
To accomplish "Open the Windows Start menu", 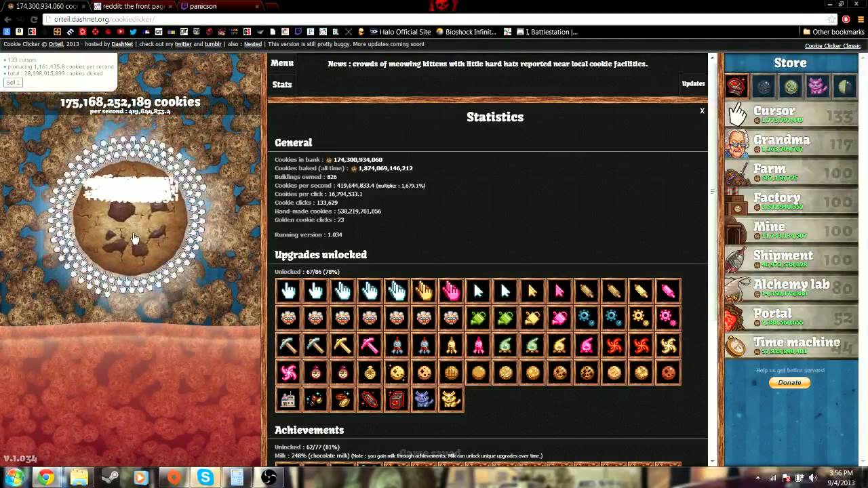I will [14, 478].
